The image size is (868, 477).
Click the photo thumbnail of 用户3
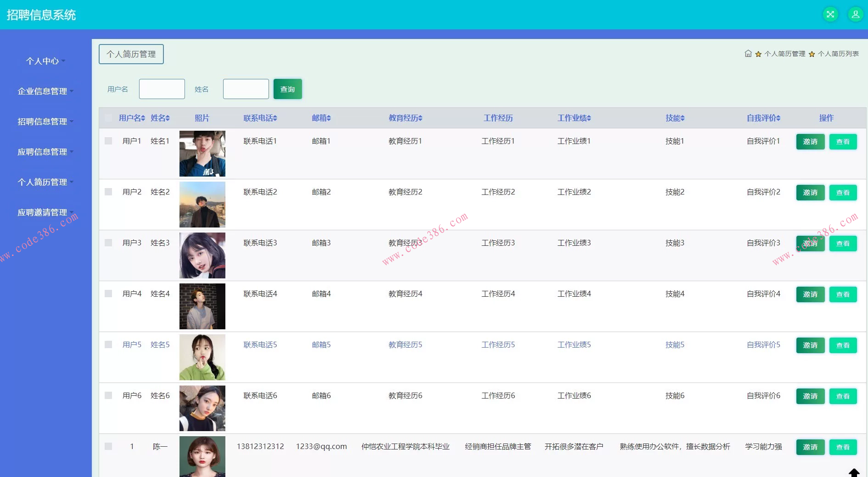click(x=202, y=255)
